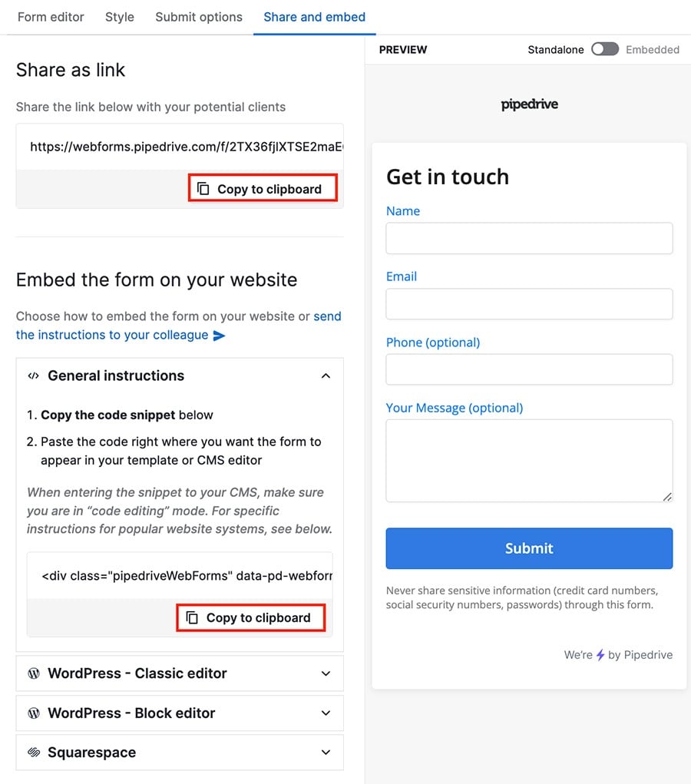Expand the WordPress - Block editor section

tap(326, 713)
